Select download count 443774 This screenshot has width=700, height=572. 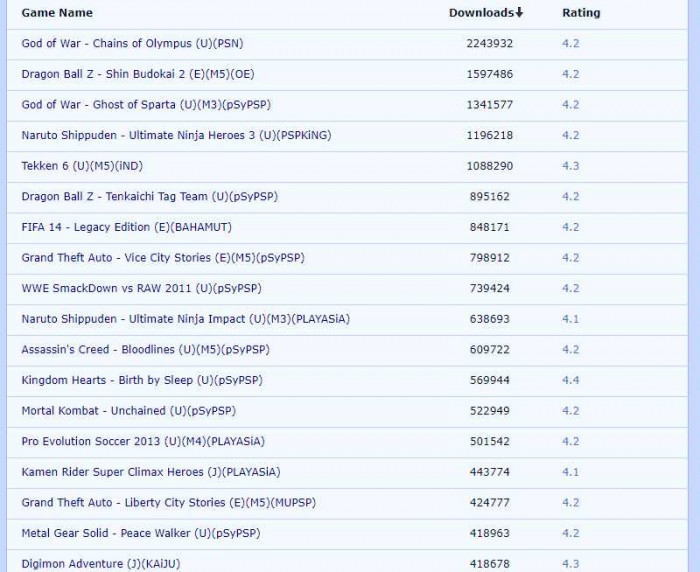[x=490, y=472]
